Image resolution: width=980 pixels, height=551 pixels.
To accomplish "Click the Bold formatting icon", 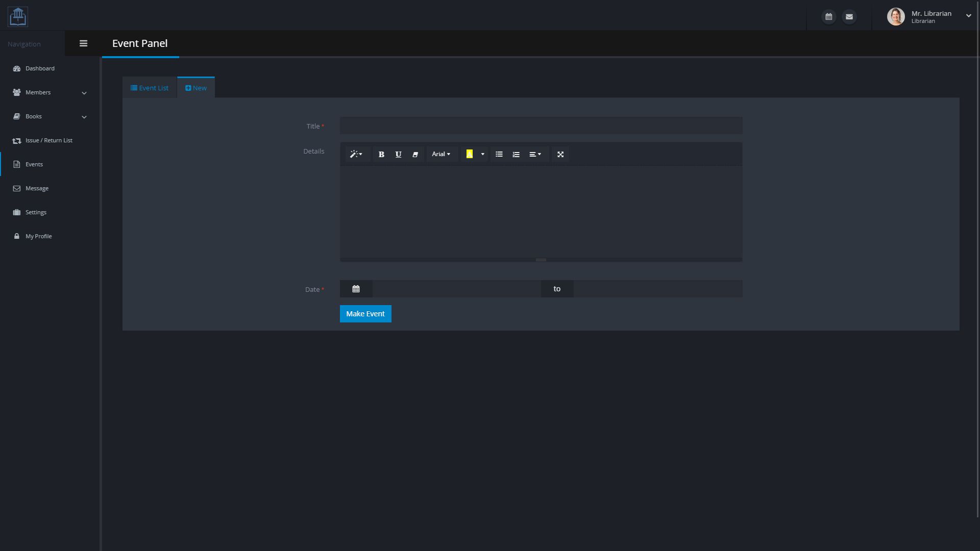I will click(x=381, y=154).
